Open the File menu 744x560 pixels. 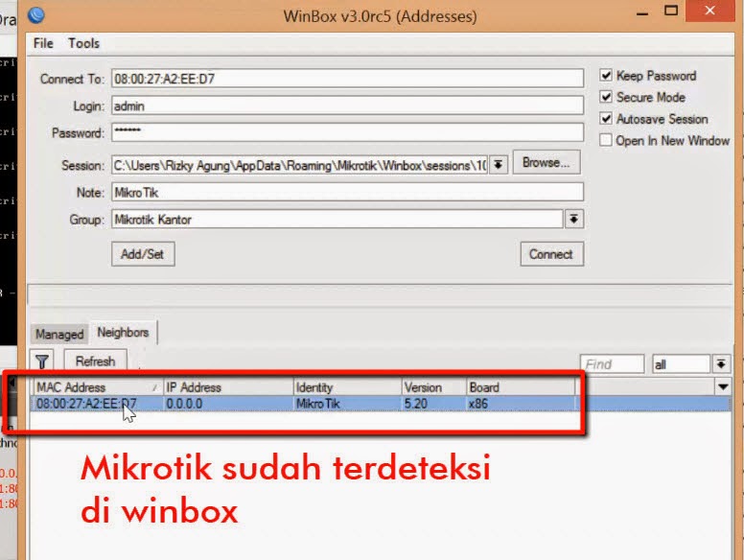(43, 43)
